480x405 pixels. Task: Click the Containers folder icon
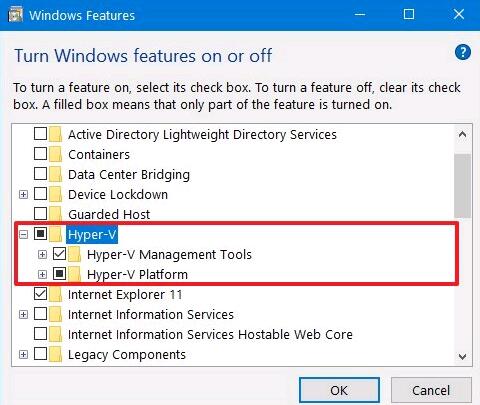(x=56, y=154)
